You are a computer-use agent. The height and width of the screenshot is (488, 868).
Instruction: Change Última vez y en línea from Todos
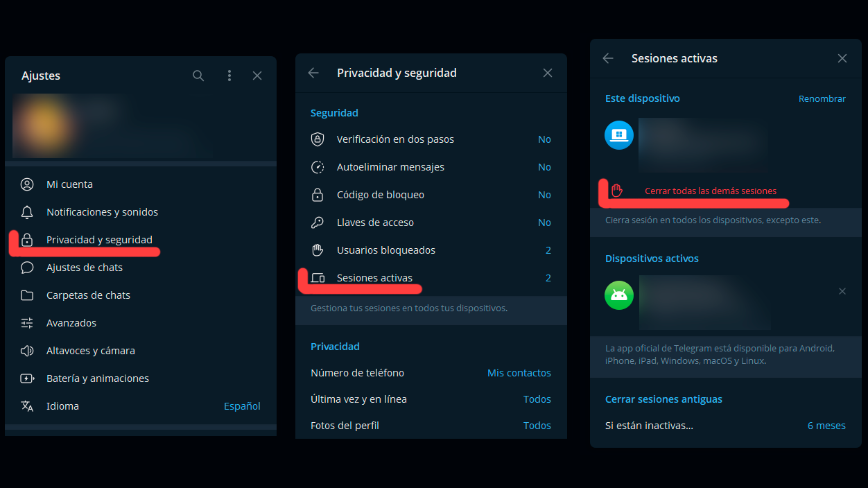pyautogui.click(x=537, y=399)
